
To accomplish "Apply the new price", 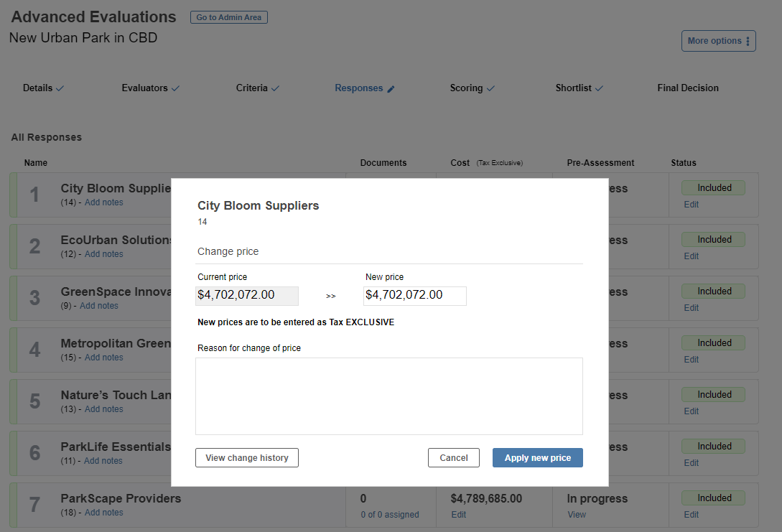I will (538, 458).
